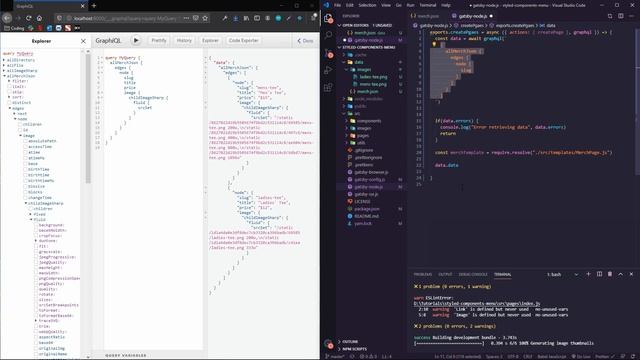640x360 pixels.
Task: Add a new terminal with the plus icon
Action: 588,274
